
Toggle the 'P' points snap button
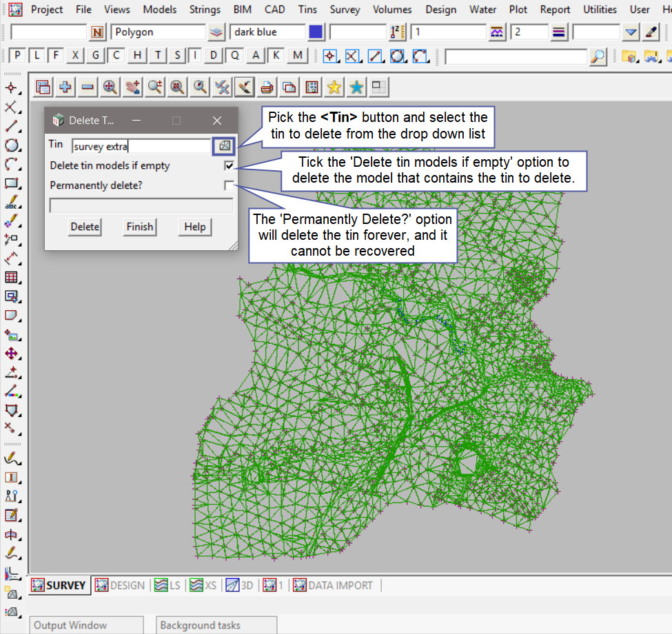coord(17,57)
